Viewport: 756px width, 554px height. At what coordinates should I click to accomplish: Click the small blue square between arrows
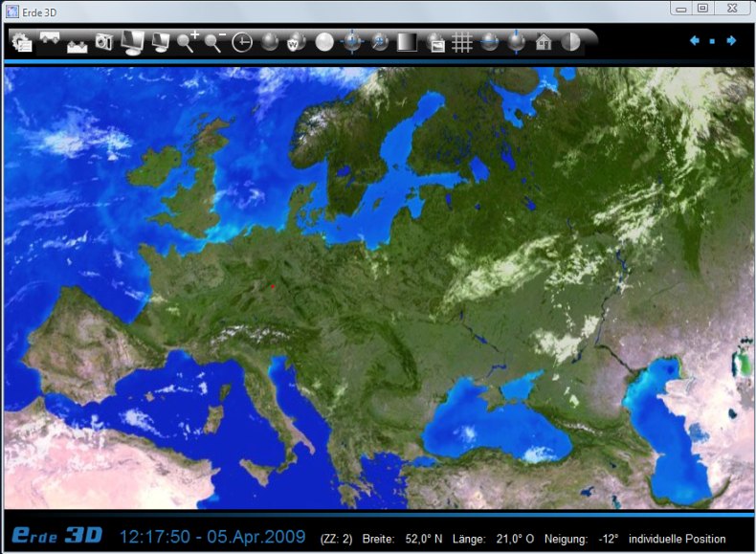coord(713,41)
